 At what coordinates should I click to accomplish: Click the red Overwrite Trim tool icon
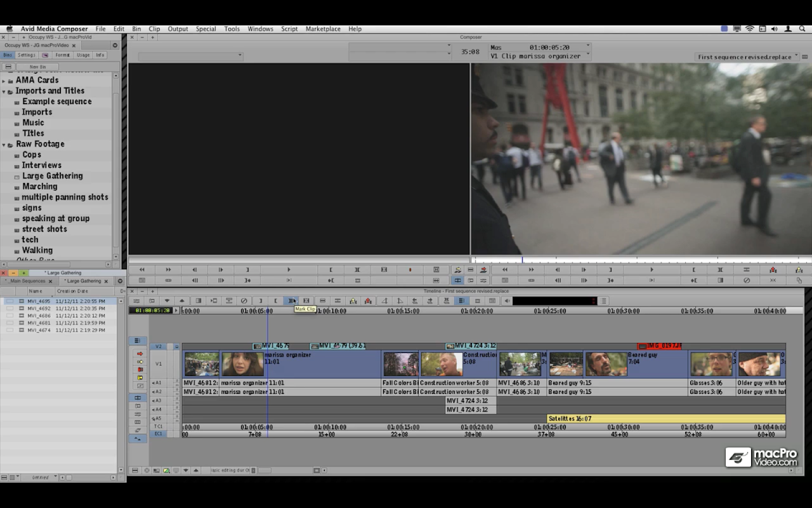point(140,370)
